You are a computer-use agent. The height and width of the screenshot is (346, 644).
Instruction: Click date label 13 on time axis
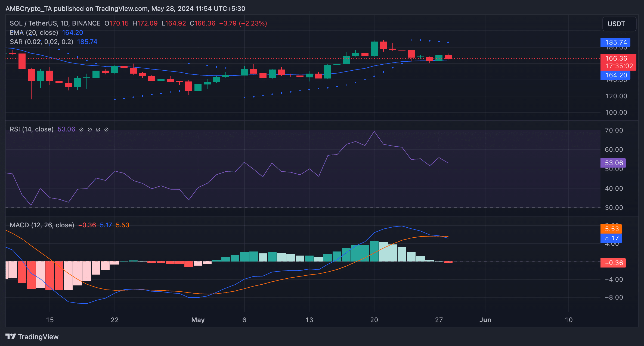309,320
